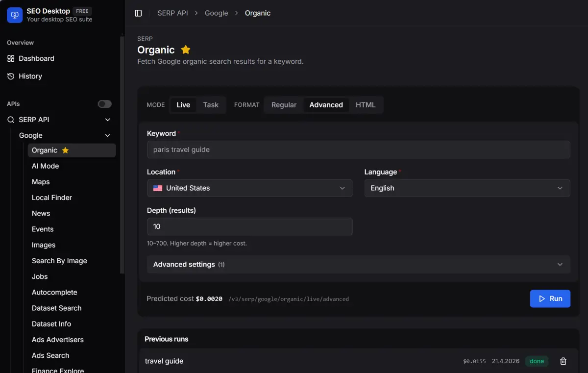This screenshot has width=588, height=373.
Task: Click the SERP API search icon
Action: tap(11, 120)
